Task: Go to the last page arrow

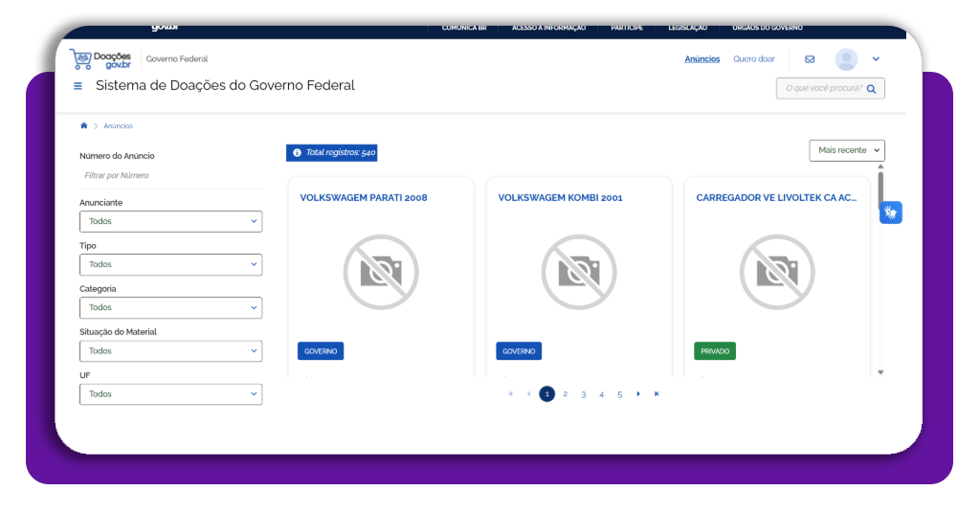Action: tap(657, 393)
